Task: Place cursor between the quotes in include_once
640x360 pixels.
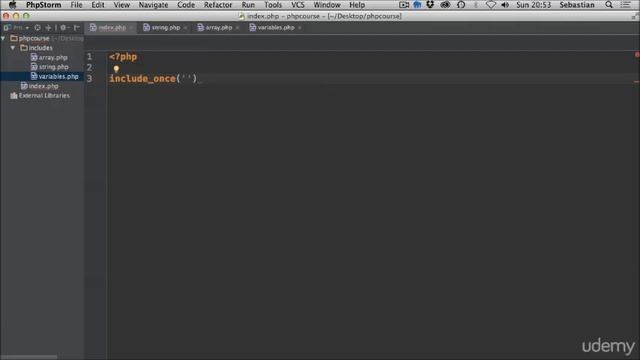Action: coord(186,78)
